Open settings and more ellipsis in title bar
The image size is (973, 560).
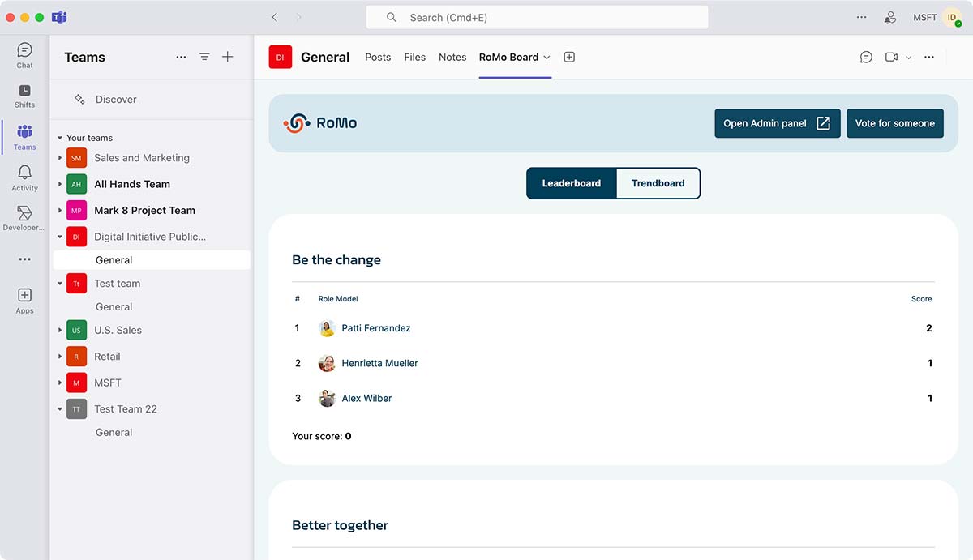point(861,17)
